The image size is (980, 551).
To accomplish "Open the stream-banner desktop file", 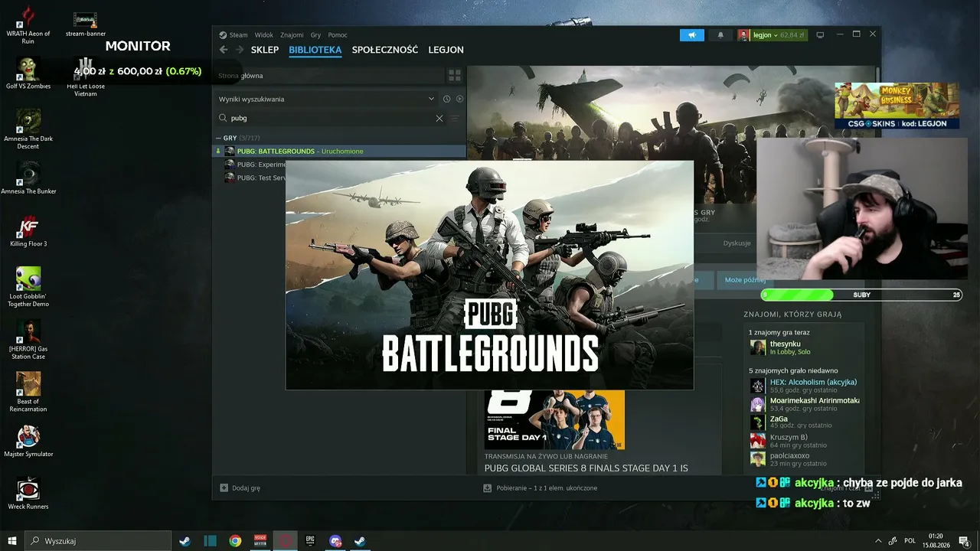I will [86, 24].
